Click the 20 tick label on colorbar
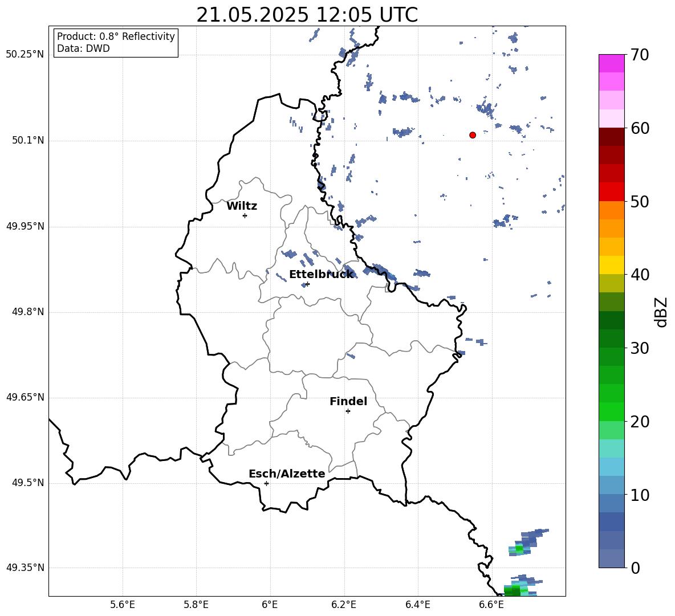The height and width of the screenshot is (616, 675). click(640, 422)
